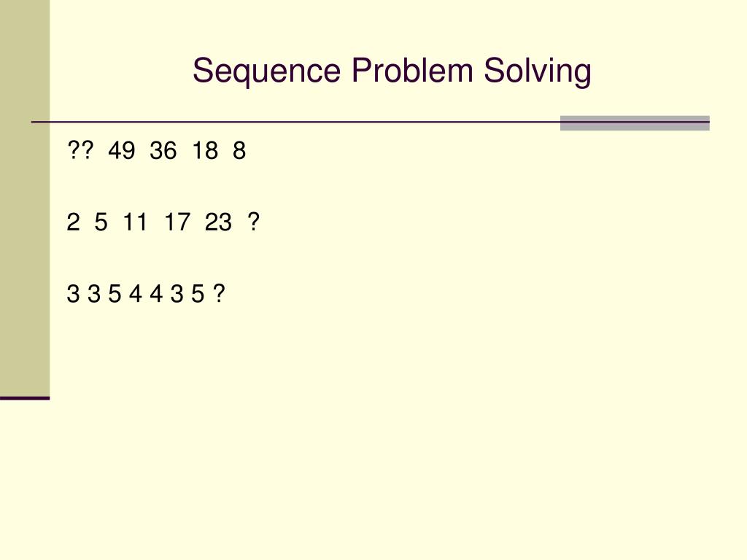The image size is (747, 560).
Task: Select the double question mark placeholder
Action: pos(80,150)
